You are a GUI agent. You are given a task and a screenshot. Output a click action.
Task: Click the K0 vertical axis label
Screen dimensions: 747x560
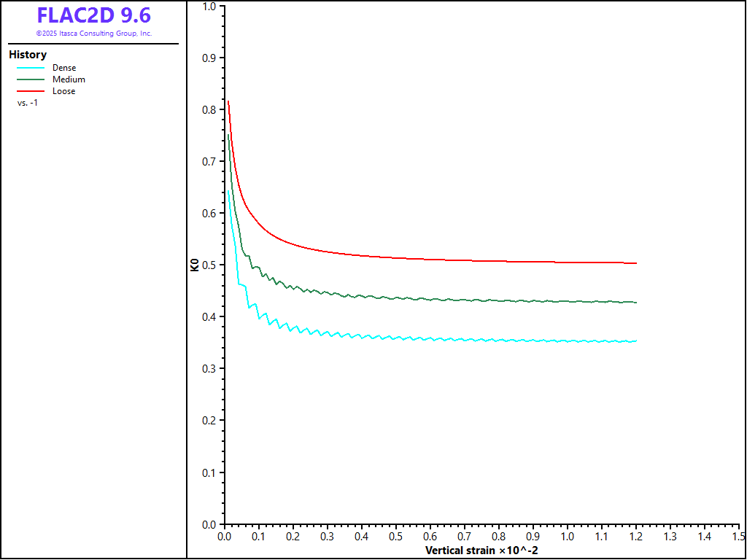195,265
